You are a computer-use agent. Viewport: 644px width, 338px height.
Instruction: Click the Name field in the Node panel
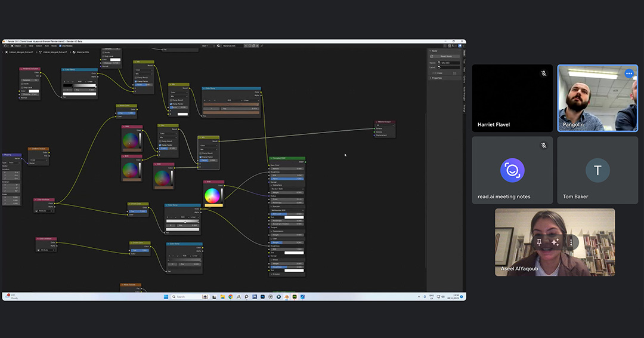(449, 63)
